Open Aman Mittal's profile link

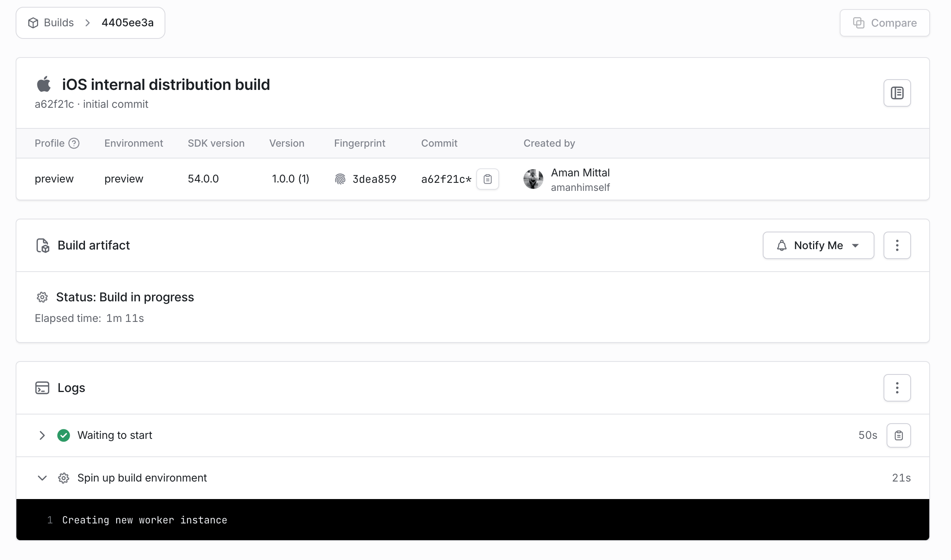580,173
